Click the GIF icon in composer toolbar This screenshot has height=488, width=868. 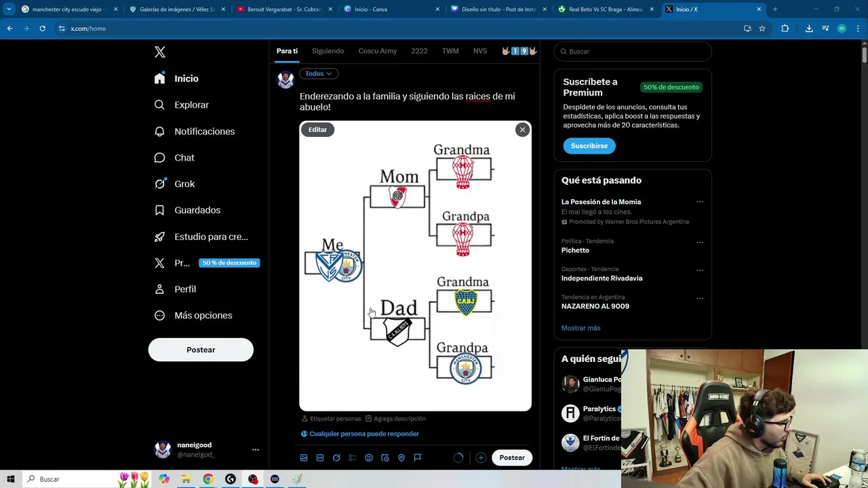click(x=320, y=457)
